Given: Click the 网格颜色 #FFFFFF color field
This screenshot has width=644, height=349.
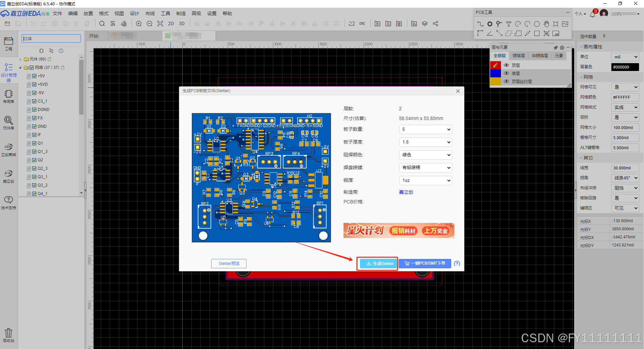Looking at the screenshot, I should point(625,97).
